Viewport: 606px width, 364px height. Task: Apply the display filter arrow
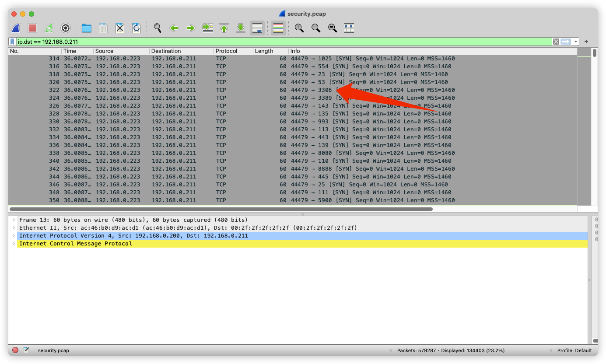coord(566,42)
